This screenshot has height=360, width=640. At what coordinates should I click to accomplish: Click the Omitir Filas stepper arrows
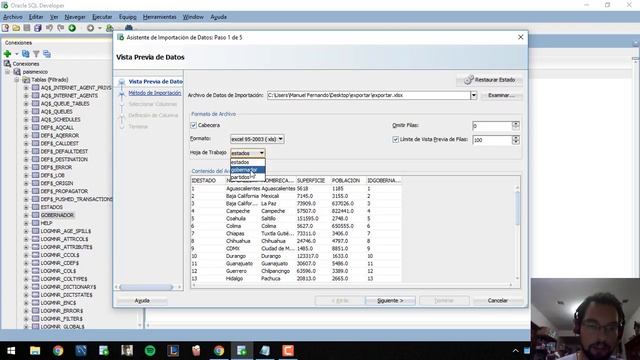[x=516, y=126]
